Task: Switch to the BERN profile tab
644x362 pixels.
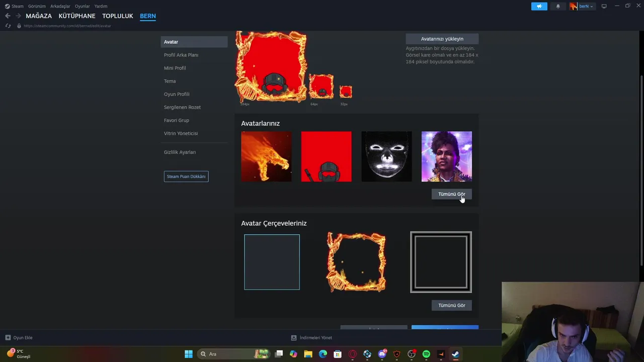Action: [x=148, y=16]
